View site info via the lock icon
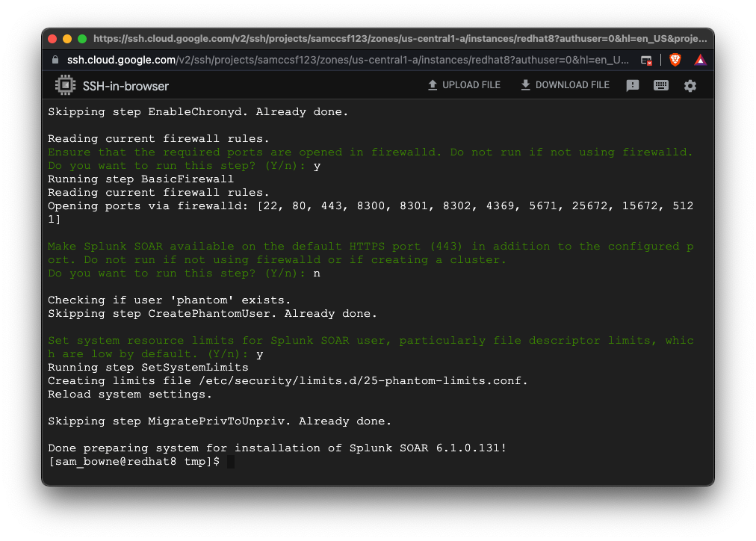The width and height of the screenshot is (756, 541). 55,60
